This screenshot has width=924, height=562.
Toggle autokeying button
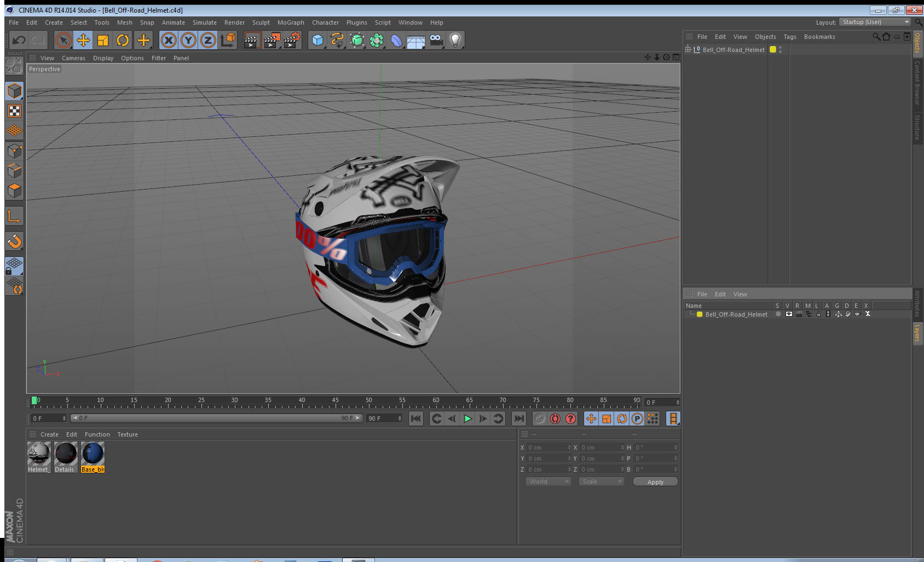[x=555, y=418]
